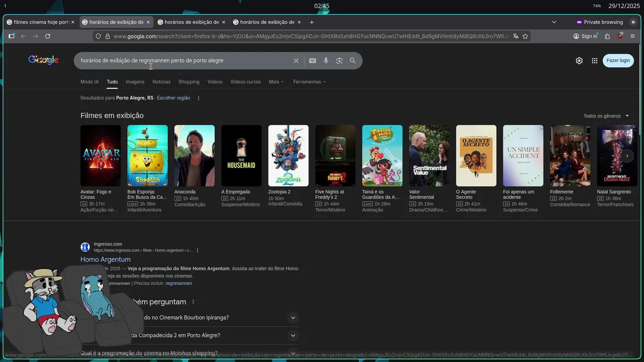Expand the Mais search filter dropdown
Viewport: 644px width, 362px height.
click(276, 81)
